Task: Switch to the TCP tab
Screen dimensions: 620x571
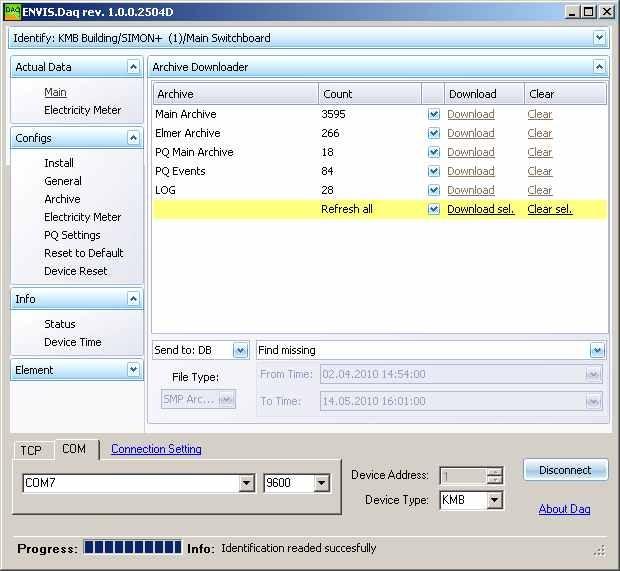Action: pyautogui.click(x=31, y=450)
